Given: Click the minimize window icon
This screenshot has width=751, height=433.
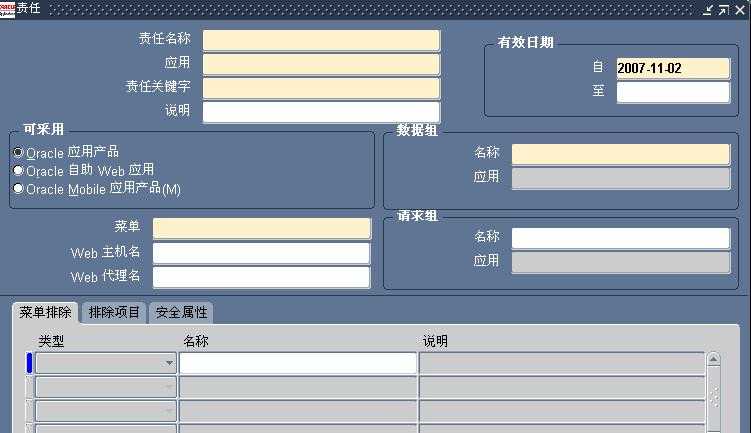Looking at the screenshot, I should 708,9.
